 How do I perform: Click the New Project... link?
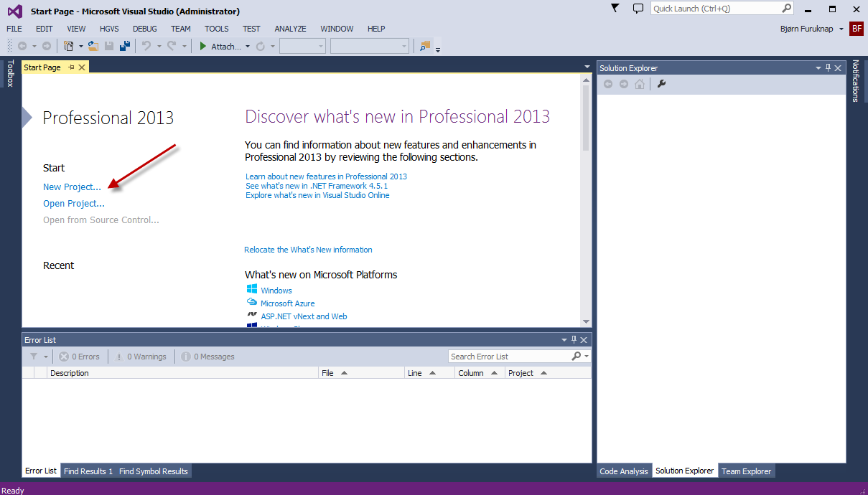(73, 187)
